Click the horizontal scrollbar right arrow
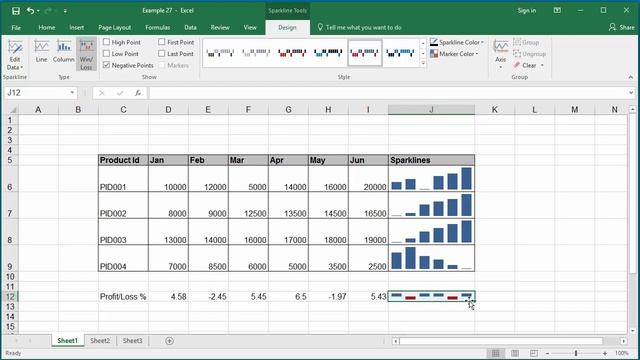The width and height of the screenshot is (640, 360). (x=624, y=341)
